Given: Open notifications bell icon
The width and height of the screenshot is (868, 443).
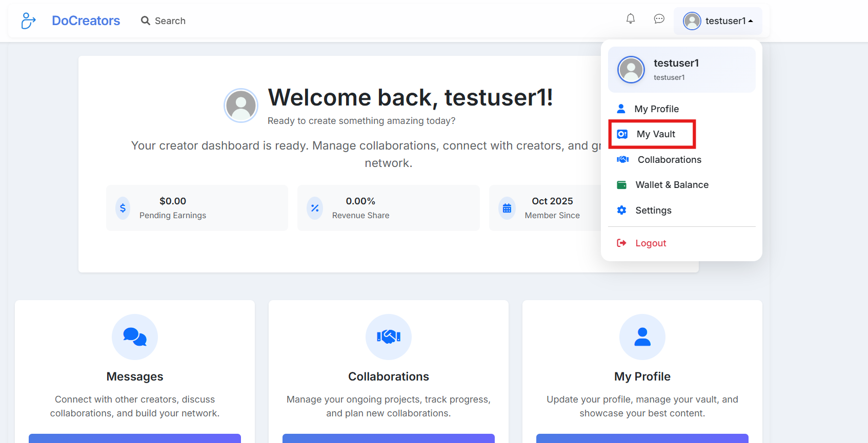Looking at the screenshot, I should (630, 19).
